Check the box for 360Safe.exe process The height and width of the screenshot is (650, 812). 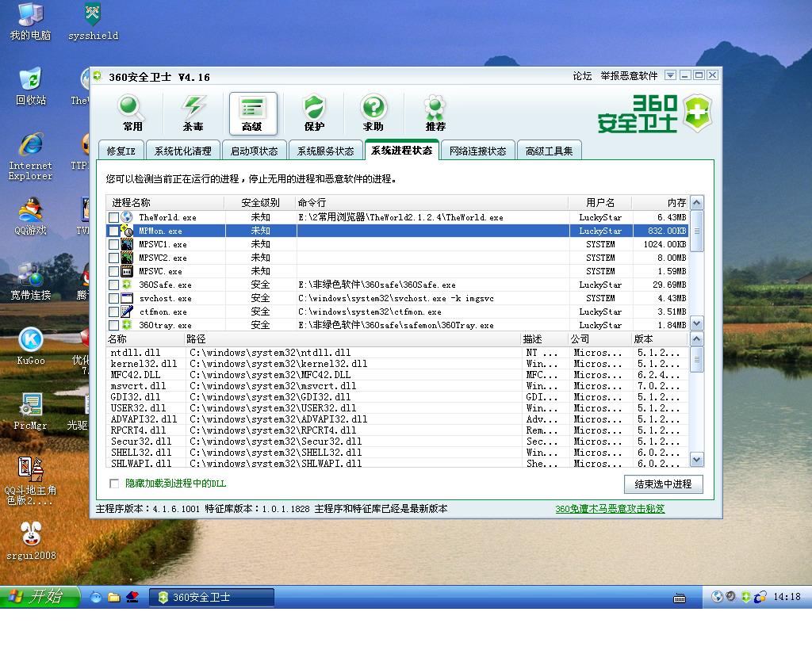[113, 285]
